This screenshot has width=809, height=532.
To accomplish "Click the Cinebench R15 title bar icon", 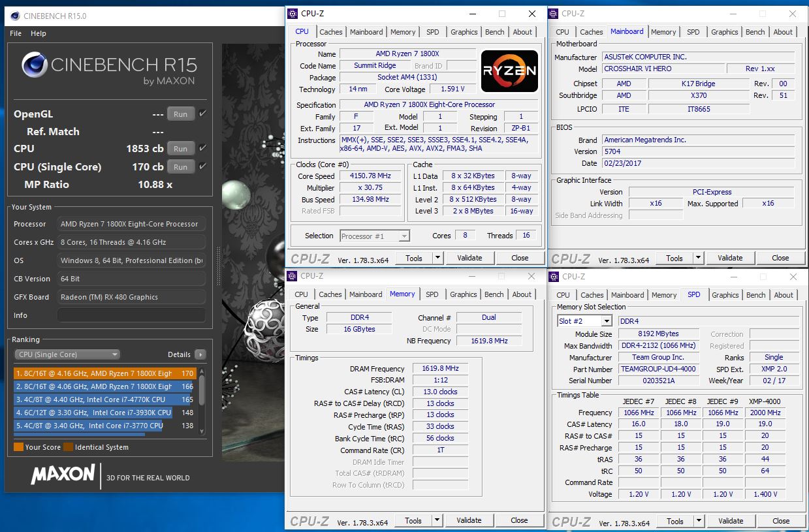I will tap(14, 16).
